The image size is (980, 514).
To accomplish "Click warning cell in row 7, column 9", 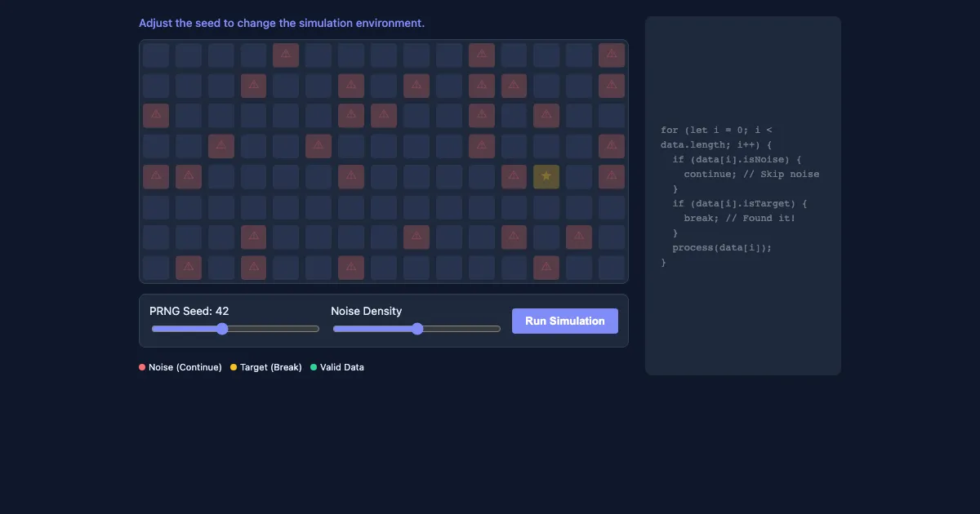I will click(x=416, y=237).
